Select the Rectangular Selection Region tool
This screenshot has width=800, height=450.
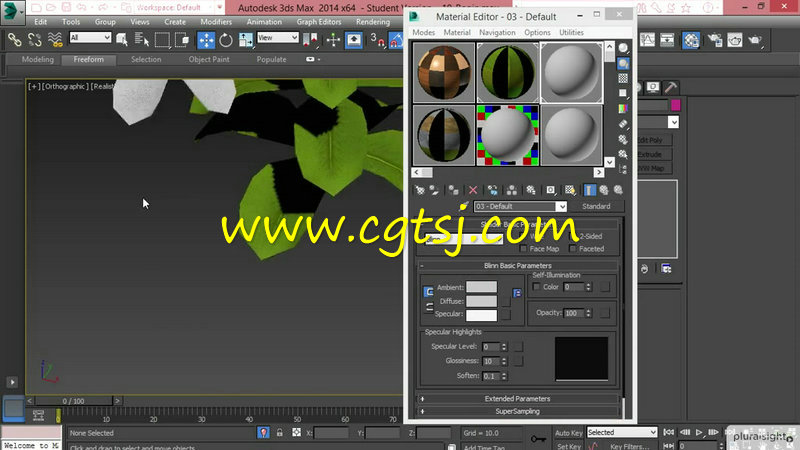click(162, 39)
